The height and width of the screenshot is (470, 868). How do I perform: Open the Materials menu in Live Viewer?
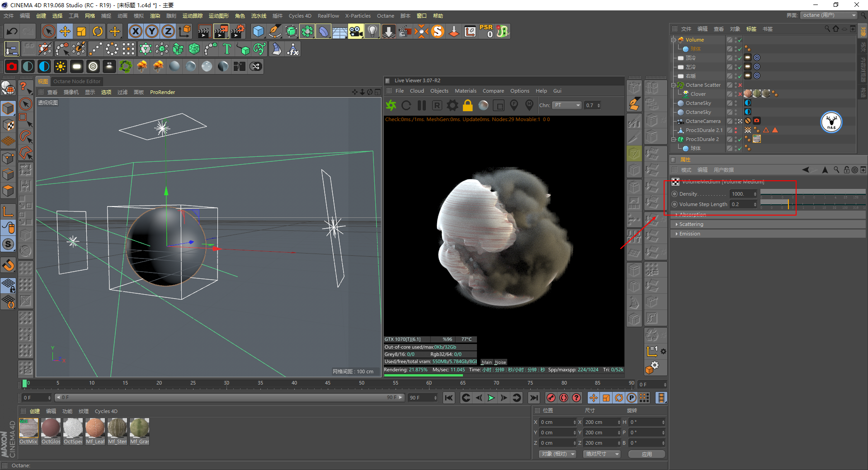pos(465,91)
